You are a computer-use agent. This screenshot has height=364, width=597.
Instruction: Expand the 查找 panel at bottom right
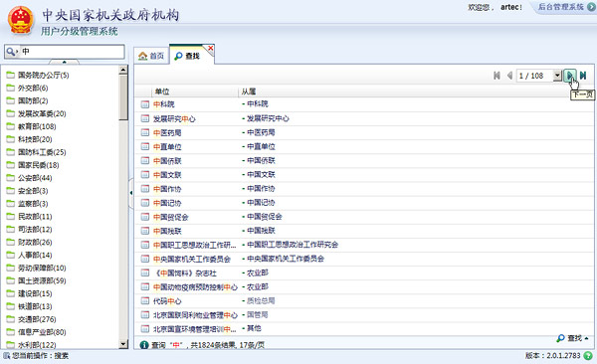point(572,338)
